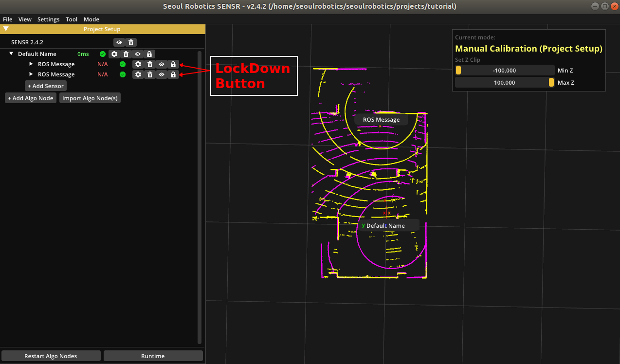Click the + Add Algo Node button
The image size is (620, 364).
(x=31, y=98)
